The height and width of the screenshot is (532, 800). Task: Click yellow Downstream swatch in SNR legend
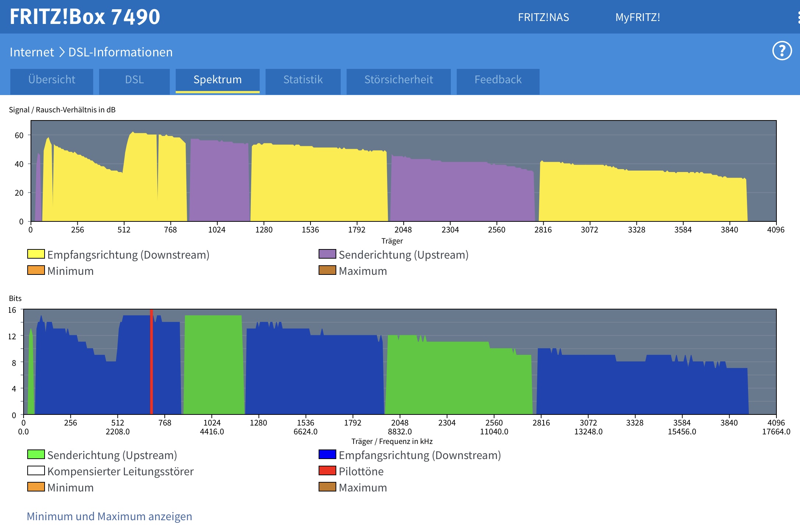(36, 254)
